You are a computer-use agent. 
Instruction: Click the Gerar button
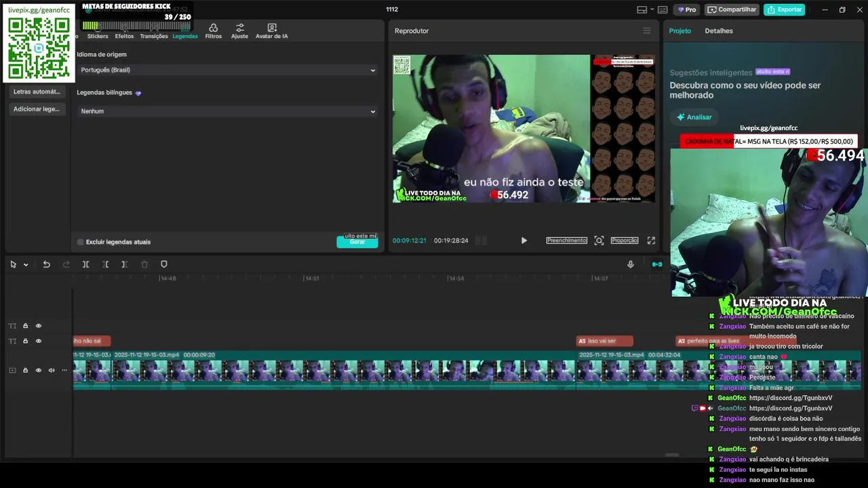tap(357, 242)
